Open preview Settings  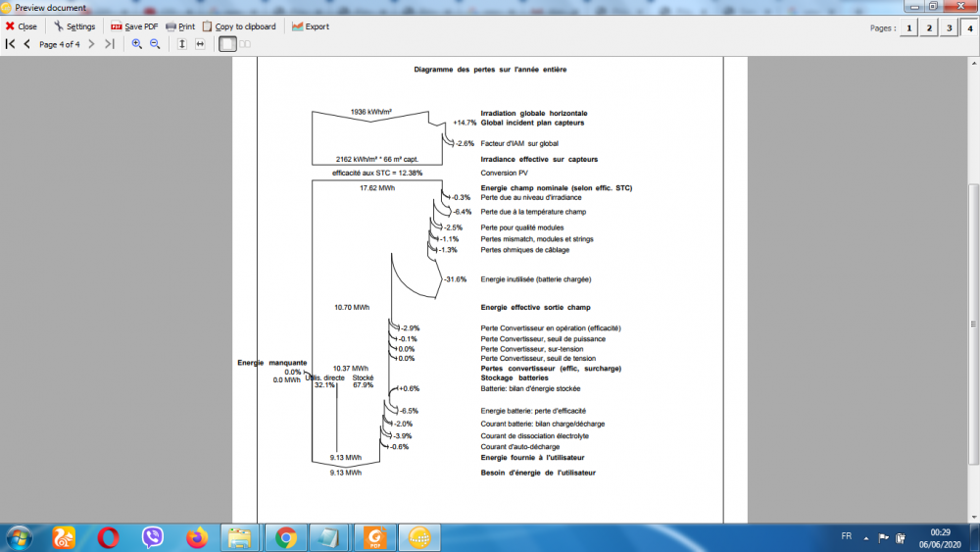73,26
